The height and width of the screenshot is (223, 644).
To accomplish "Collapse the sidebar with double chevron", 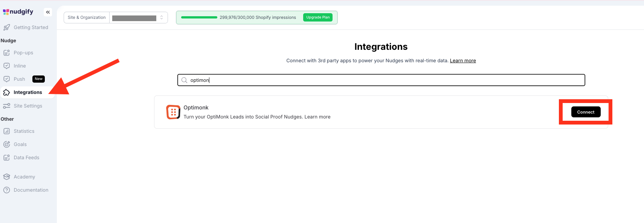I will point(48,12).
